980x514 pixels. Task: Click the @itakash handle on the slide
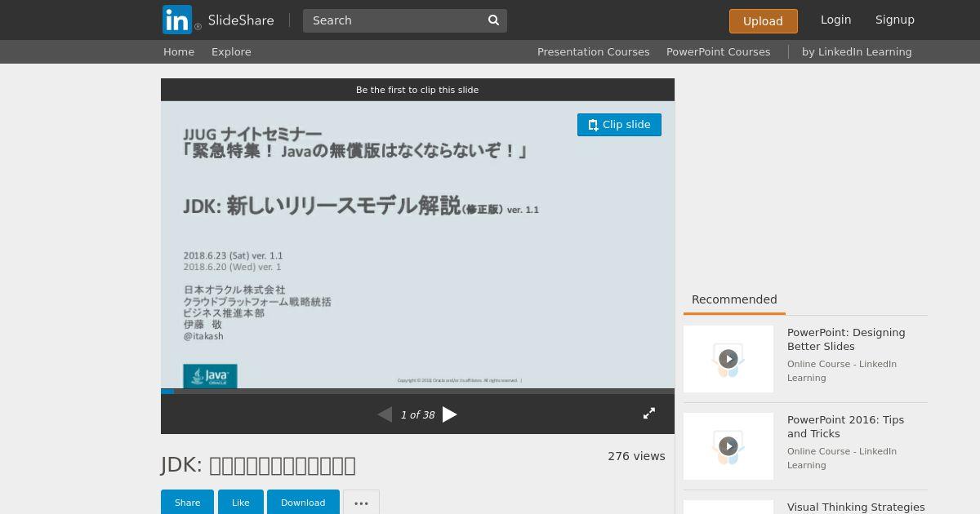point(203,336)
